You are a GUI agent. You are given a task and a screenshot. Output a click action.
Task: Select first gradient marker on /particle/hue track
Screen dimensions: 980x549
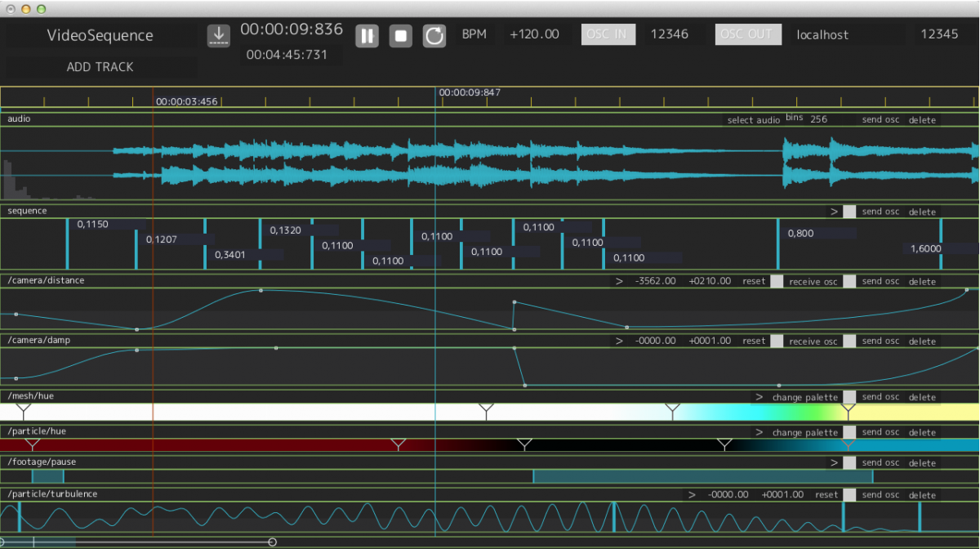[32, 444]
